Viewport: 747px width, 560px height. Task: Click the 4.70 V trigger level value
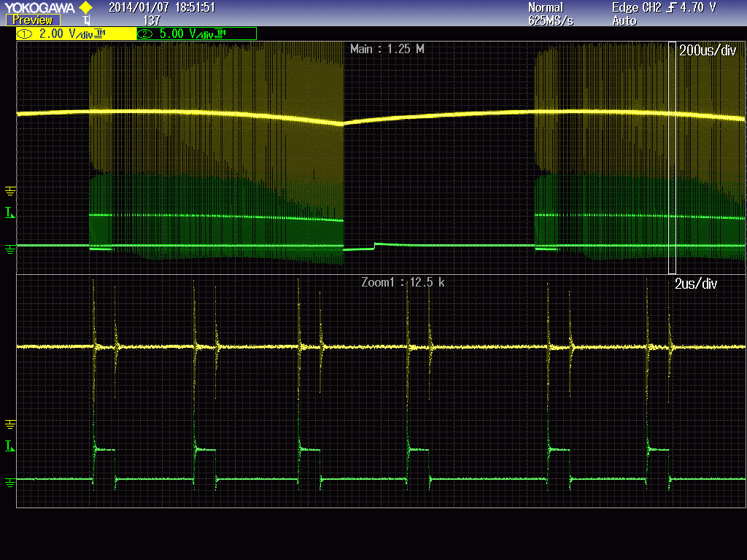[698, 7]
